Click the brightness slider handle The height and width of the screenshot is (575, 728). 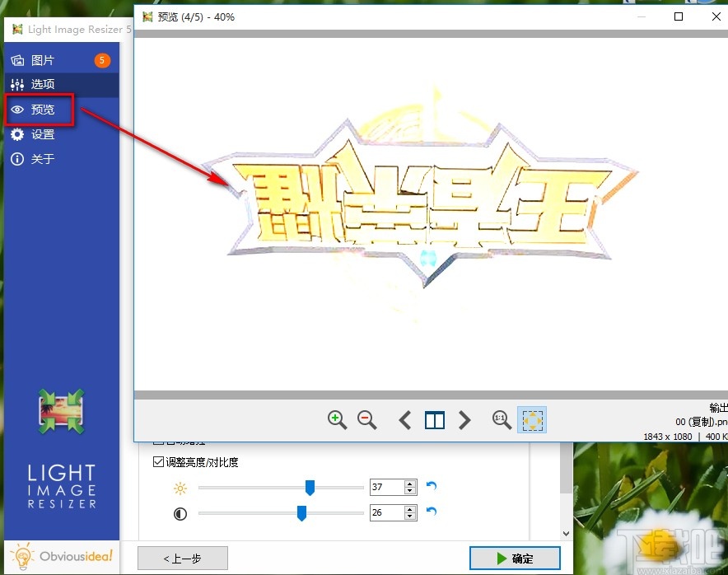[310, 488]
